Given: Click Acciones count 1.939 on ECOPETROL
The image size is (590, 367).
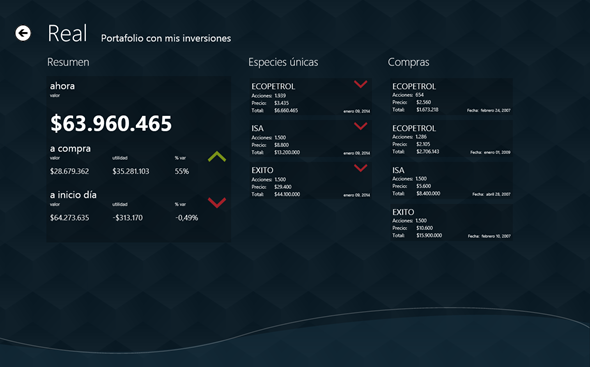Looking at the screenshot, I should [x=280, y=96].
